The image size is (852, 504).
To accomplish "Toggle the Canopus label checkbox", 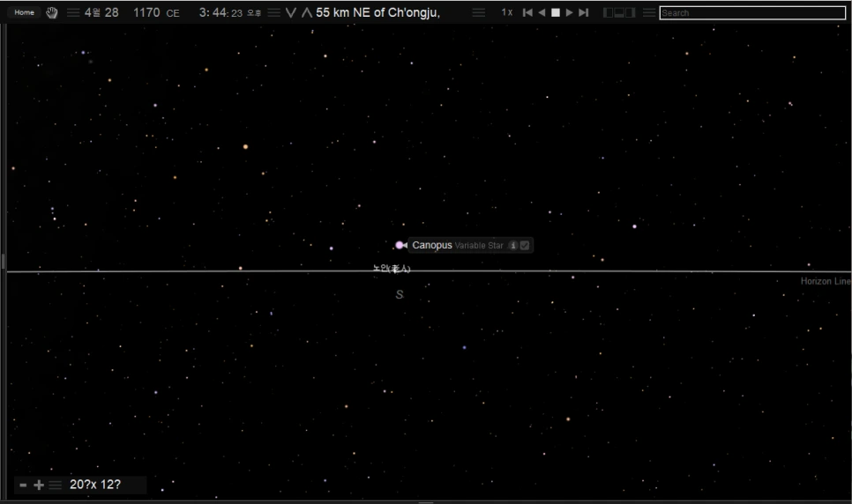I will pyautogui.click(x=525, y=246).
